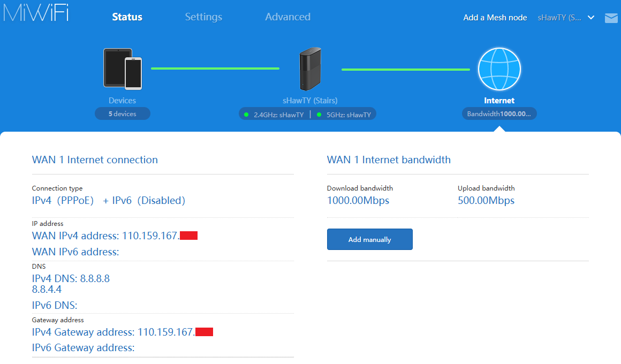
Task: Click the Internet label
Action: [x=499, y=101]
